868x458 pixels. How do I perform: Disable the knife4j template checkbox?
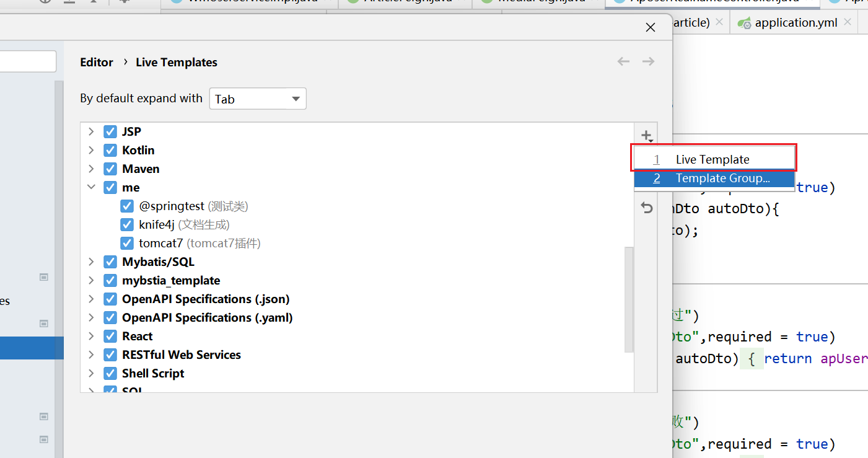click(127, 224)
